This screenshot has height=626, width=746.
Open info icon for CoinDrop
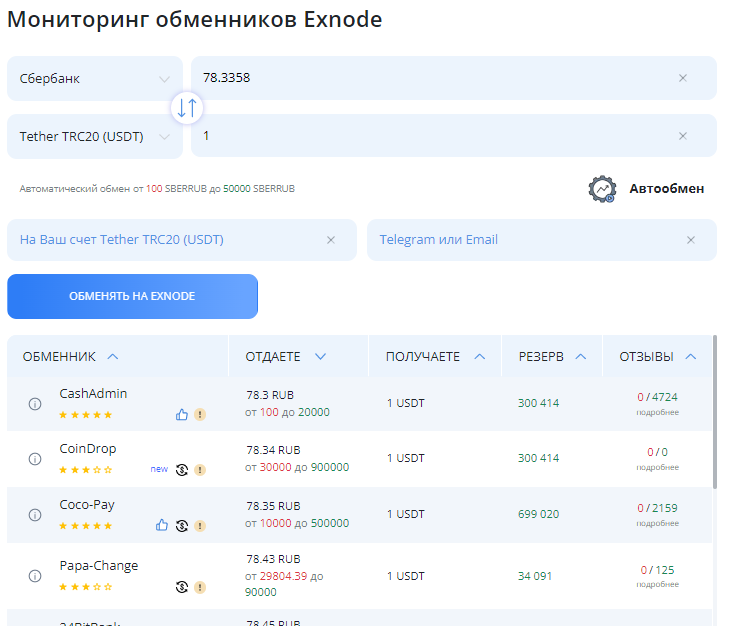[35, 459]
